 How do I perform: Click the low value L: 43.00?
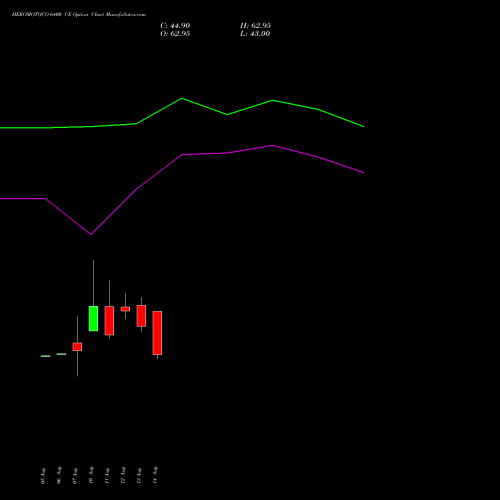(255, 34)
